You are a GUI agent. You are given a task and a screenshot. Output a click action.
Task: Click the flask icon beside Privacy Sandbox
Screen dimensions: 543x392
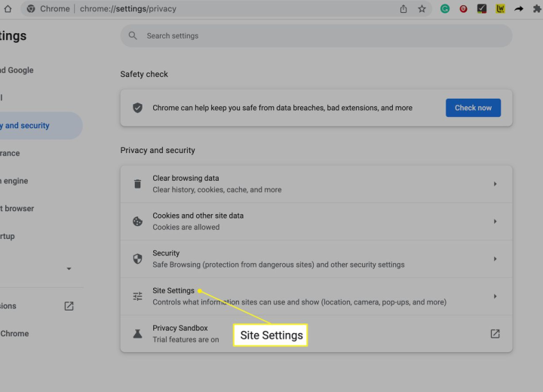pos(137,333)
